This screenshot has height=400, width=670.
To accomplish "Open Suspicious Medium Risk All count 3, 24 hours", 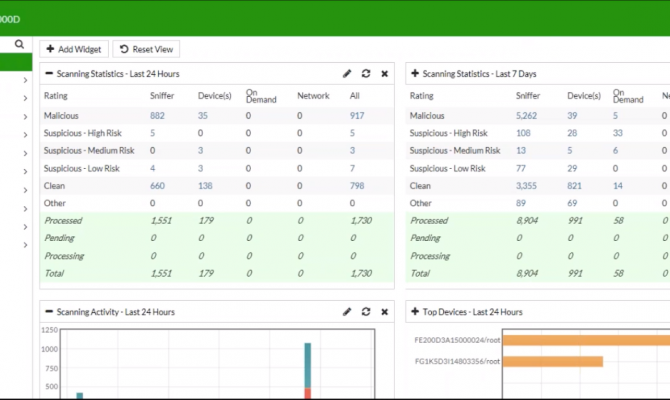I will (352, 150).
